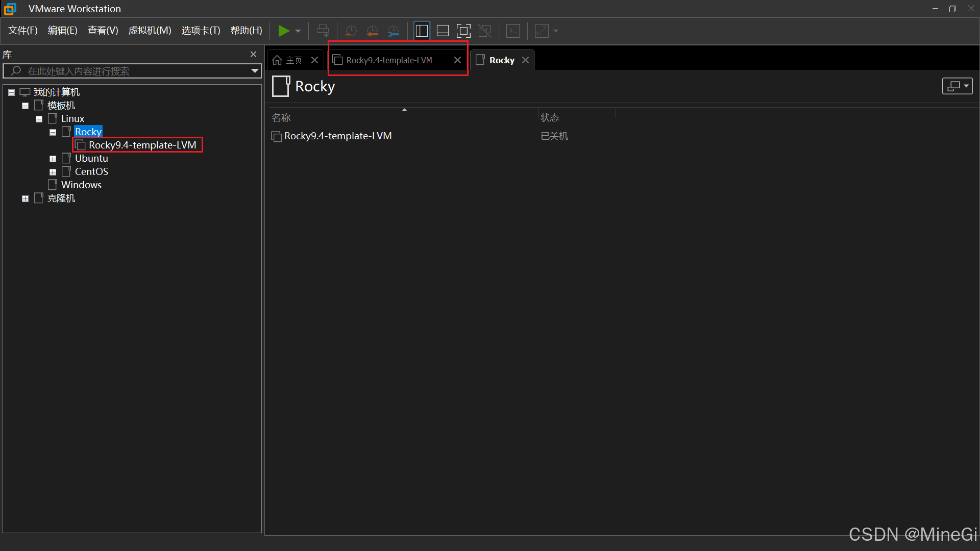Screen dimensions: 980x551
Task: Toggle the library sidebar view
Action: click(x=422, y=31)
